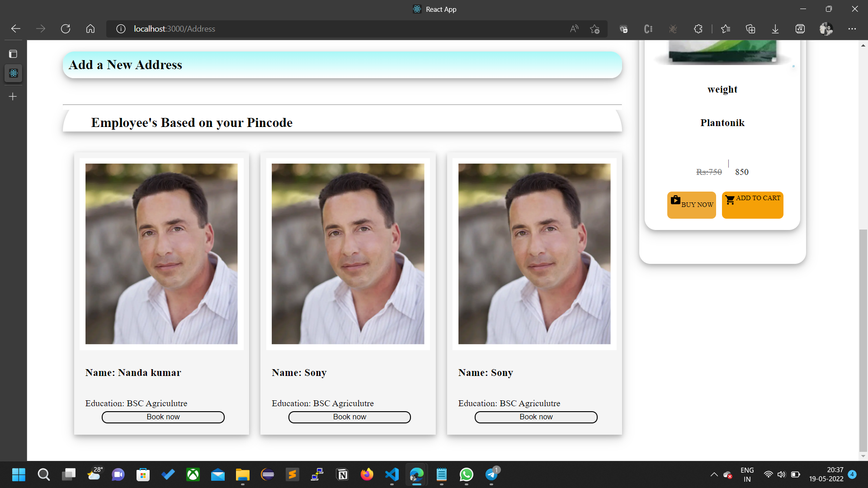This screenshot has height=488, width=868.
Task: Open WhatsApp from the taskbar
Action: pyautogui.click(x=466, y=474)
